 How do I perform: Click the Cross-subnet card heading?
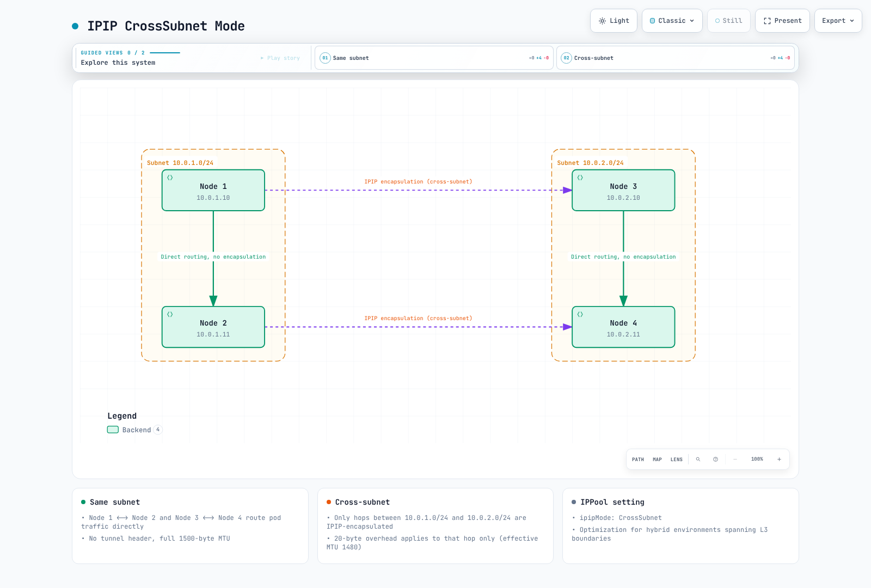pyautogui.click(x=363, y=502)
